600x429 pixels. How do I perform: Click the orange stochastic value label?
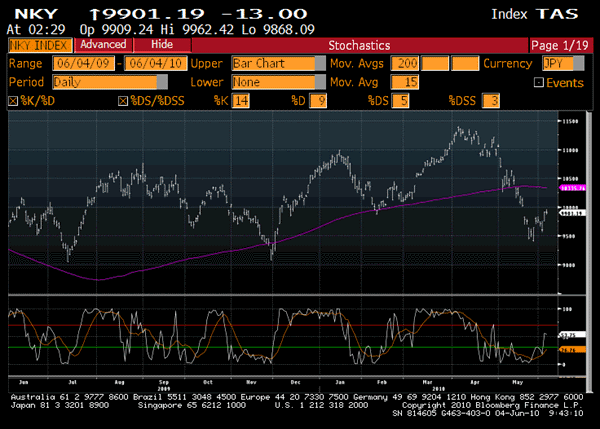(x=572, y=349)
